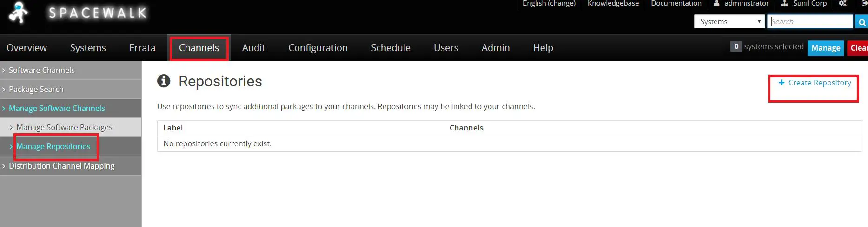
Task: Go to the Users tab
Action: point(446,48)
